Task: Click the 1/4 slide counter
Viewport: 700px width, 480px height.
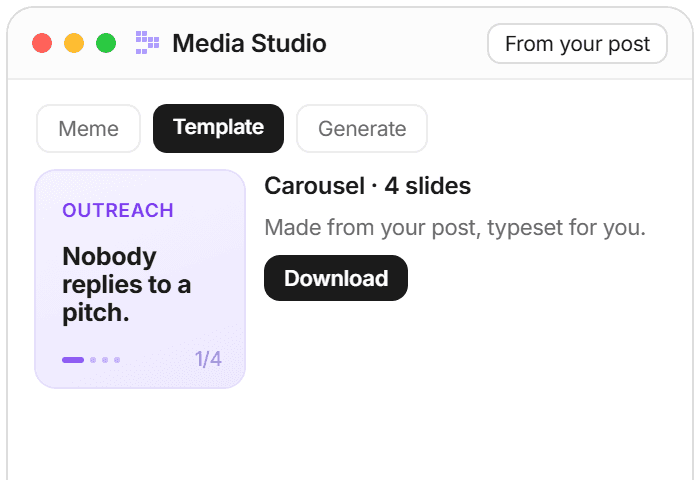Action: (x=208, y=359)
